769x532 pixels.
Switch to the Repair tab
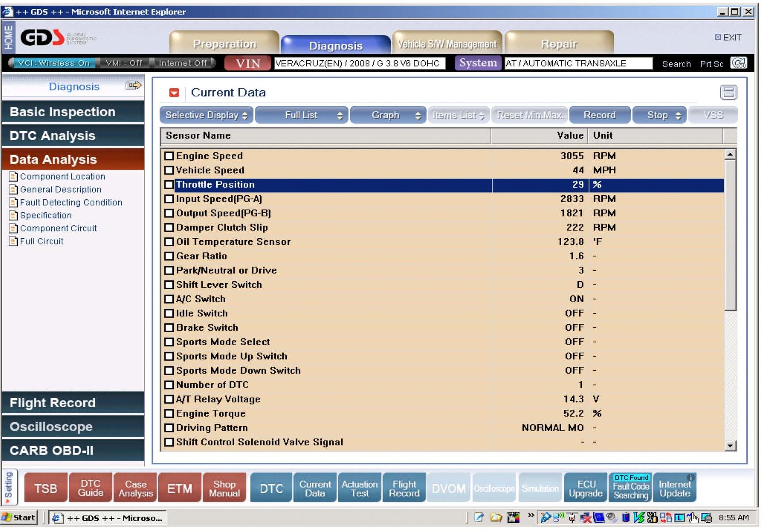(559, 44)
